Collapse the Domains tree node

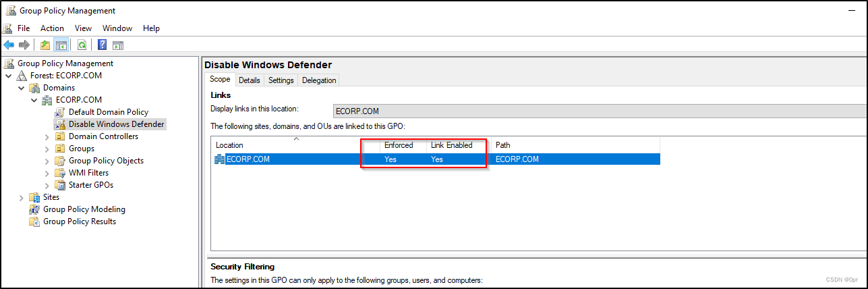22,88
